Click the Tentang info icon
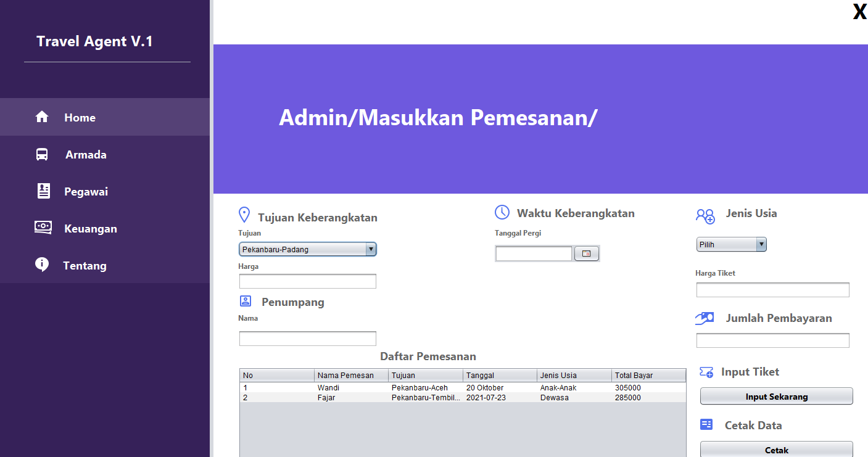Image resolution: width=868 pixels, height=457 pixels. [42, 265]
